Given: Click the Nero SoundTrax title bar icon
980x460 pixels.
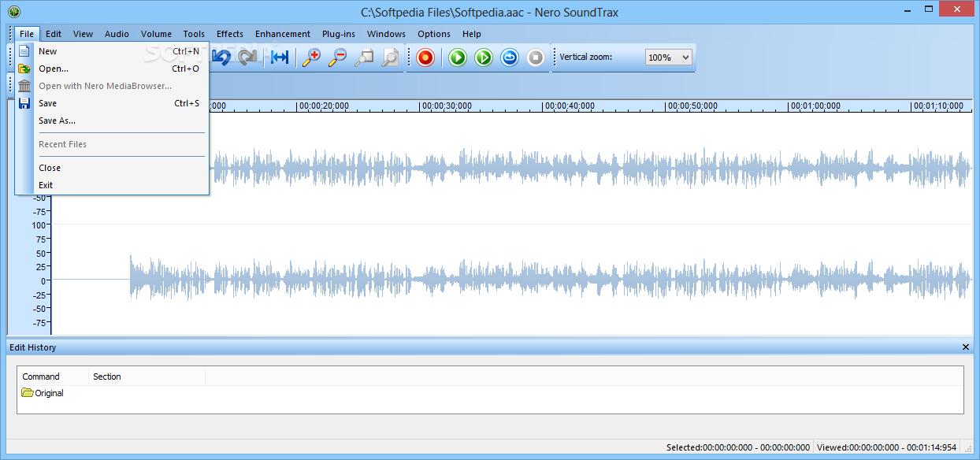Looking at the screenshot, I should click(x=13, y=12).
